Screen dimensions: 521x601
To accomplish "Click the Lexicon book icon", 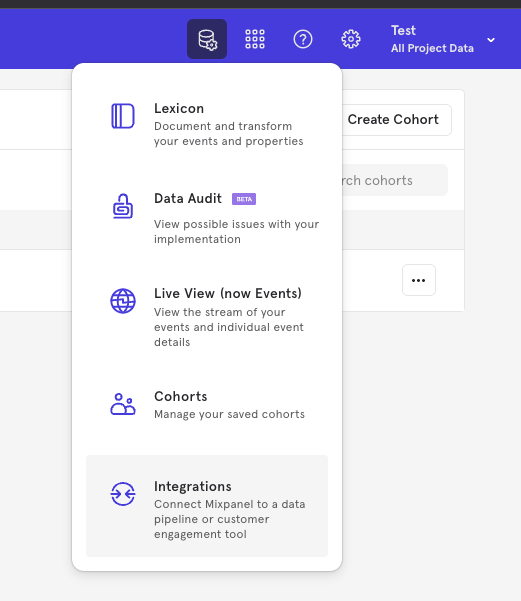I will [123, 116].
